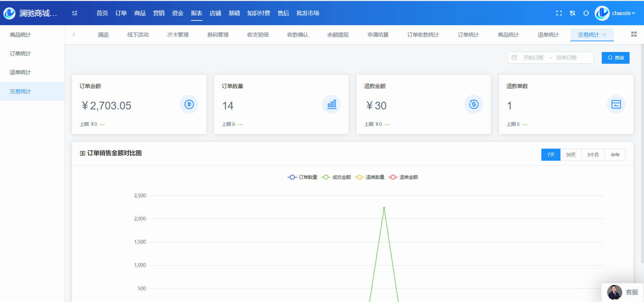
Task: Select the 30天 range button
Action: [x=571, y=155]
